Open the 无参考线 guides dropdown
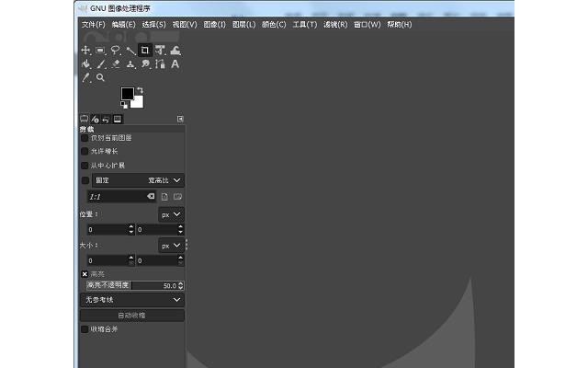The image size is (588, 368). 132,300
